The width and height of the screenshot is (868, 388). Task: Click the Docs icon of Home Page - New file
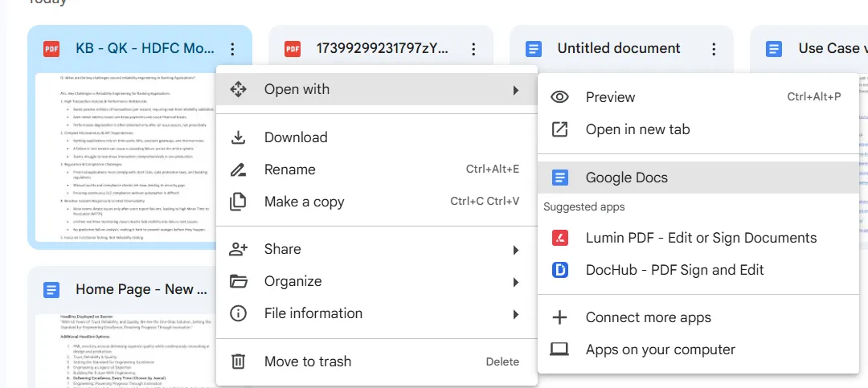pyautogui.click(x=51, y=290)
